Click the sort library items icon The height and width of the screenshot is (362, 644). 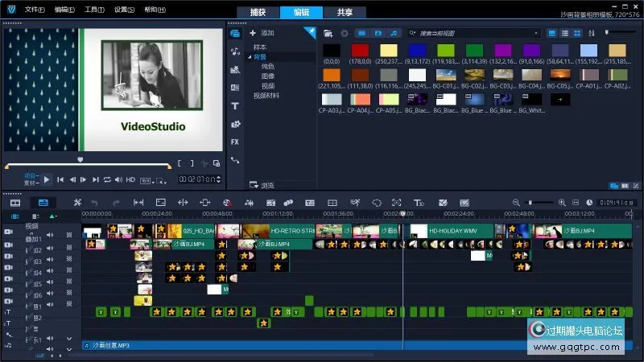[x=592, y=33]
